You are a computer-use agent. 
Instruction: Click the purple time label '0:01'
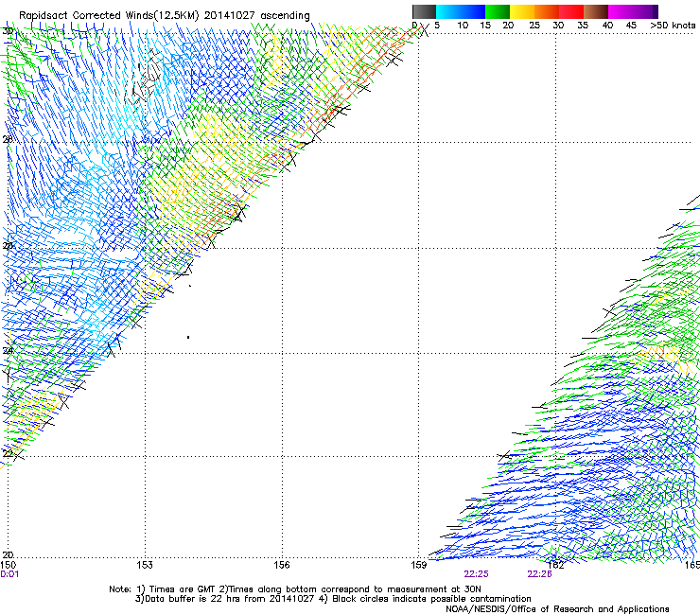(x=9, y=574)
